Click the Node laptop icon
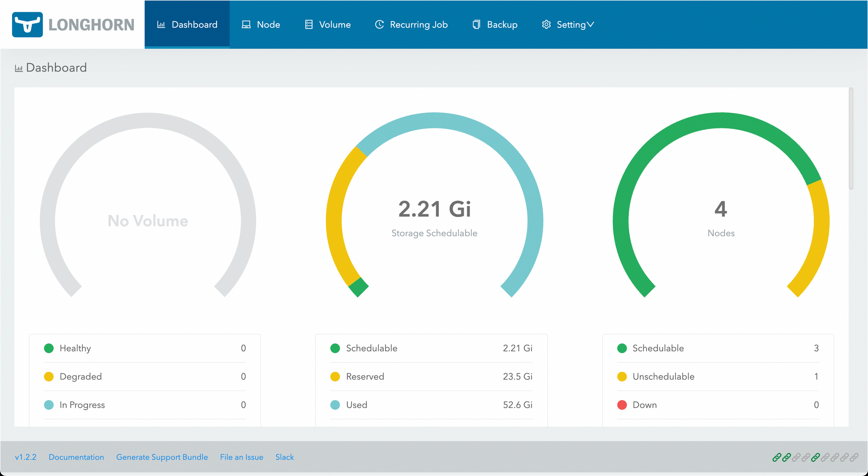The image size is (868, 476). [246, 25]
